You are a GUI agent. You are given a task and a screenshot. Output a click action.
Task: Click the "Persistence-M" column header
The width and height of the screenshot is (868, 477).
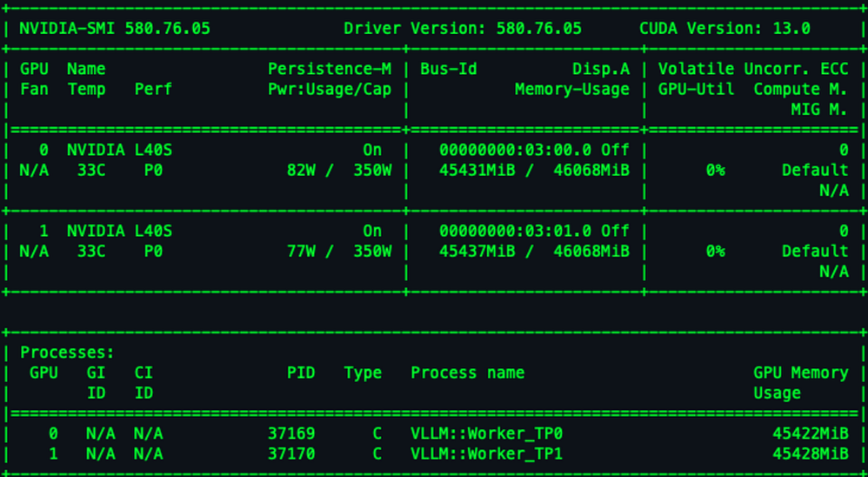330,70
